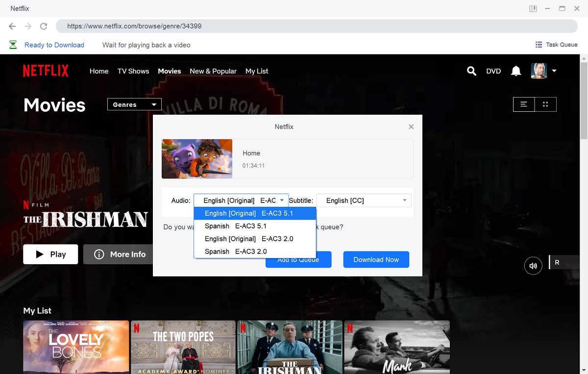Click the Netflix logo

point(46,71)
